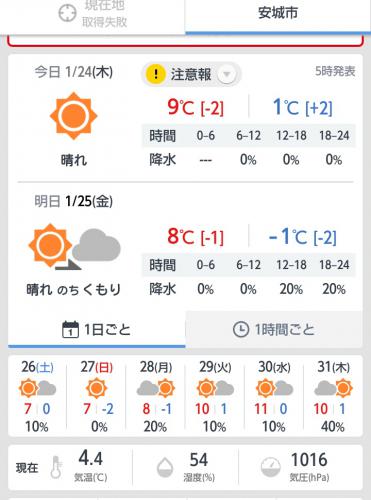Click the 28(月) cloud-sun weather icon
The width and height of the screenshot is (371, 500).
(x=156, y=388)
